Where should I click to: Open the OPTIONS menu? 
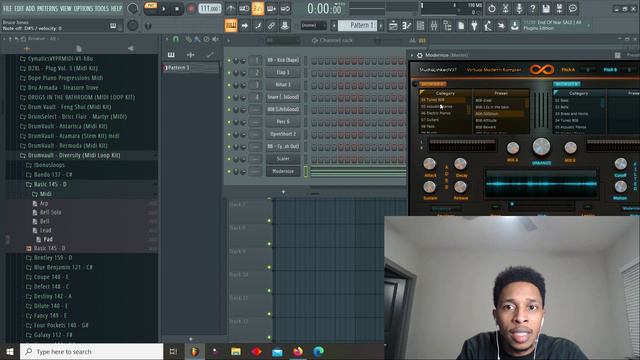[83, 8]
